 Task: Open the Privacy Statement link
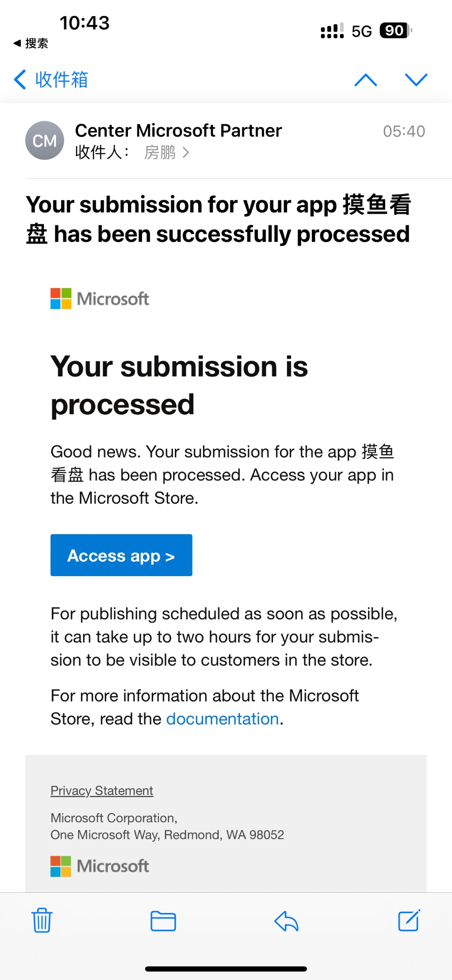pyautogui.click(x=102, y=790)
